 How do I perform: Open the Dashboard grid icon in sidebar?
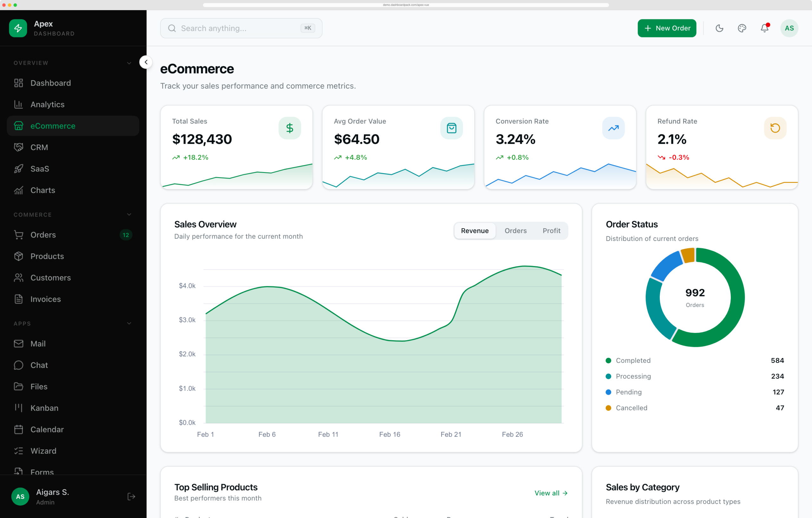coord(18,83)
